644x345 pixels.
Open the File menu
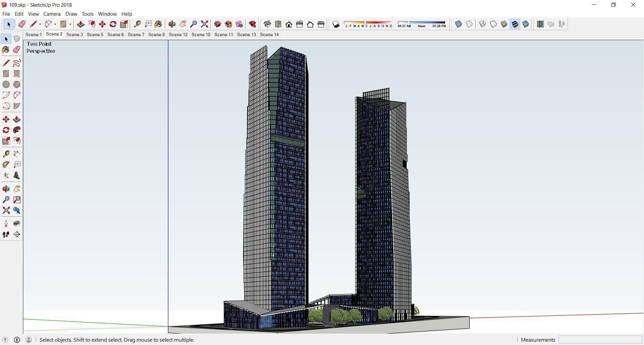tap(6, 14)
